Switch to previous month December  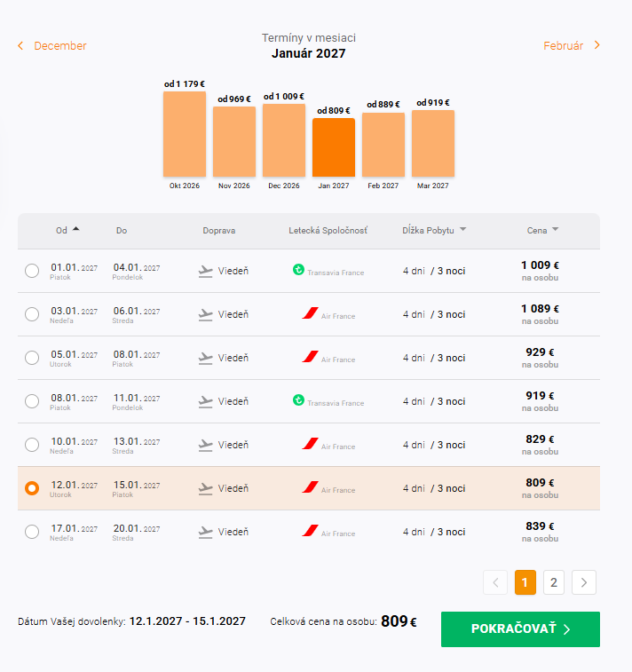[51, 46]
